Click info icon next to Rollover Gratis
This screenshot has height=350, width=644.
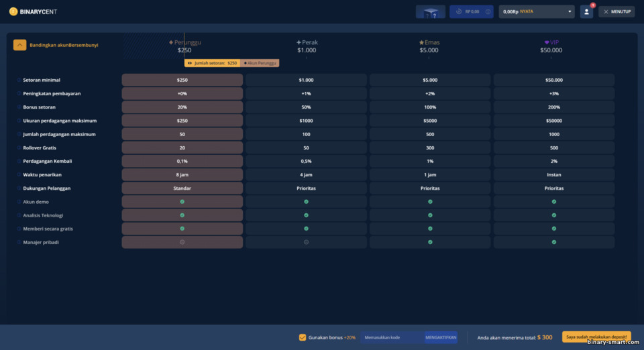tap(19, 148)
